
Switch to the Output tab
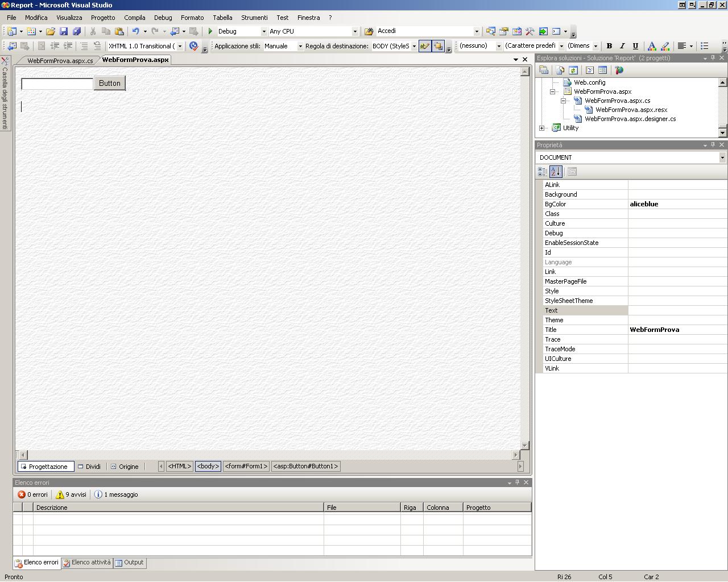130,563
